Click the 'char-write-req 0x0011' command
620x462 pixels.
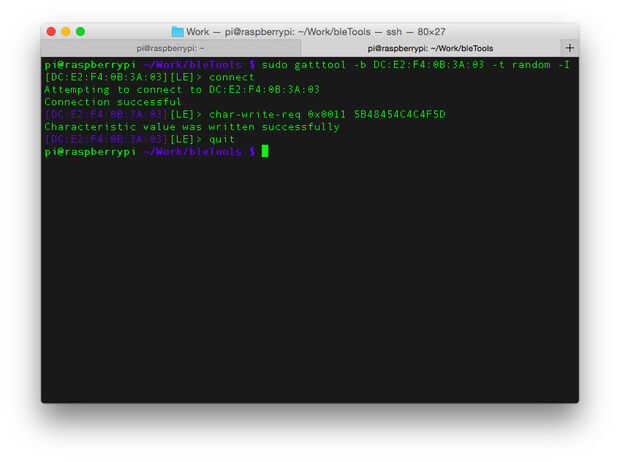click(277, 114)
